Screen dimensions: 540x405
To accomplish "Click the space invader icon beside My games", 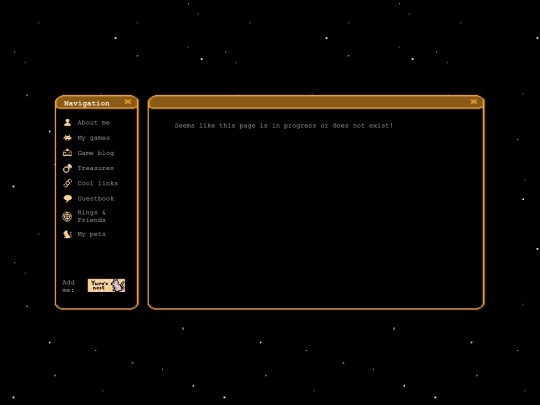I will coord(68,138).
